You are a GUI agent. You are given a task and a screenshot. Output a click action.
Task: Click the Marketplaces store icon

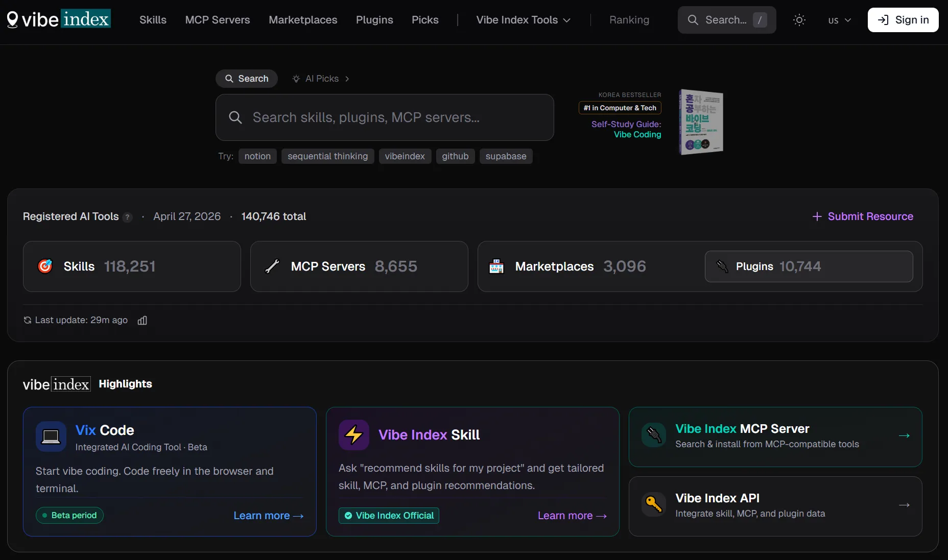point(496,266)
